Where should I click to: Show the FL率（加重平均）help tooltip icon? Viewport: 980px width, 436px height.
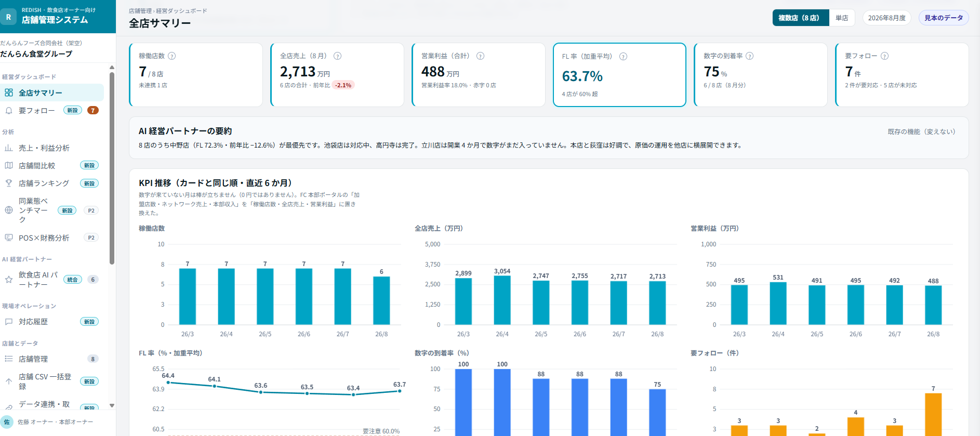click(624, 57)
